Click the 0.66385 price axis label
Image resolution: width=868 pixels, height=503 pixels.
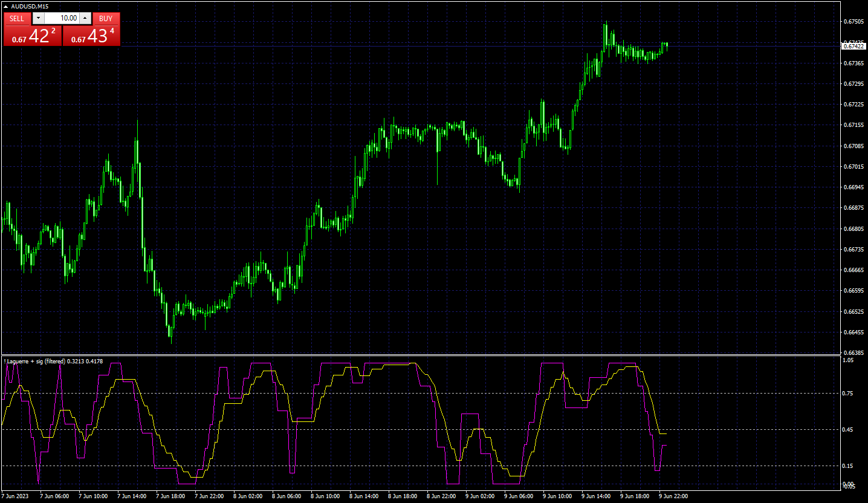(x=853, y=352)
